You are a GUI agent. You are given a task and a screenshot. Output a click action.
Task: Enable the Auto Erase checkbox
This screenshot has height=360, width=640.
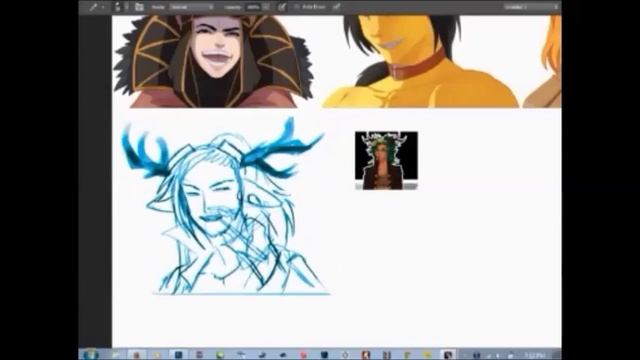tap(297, 7)
